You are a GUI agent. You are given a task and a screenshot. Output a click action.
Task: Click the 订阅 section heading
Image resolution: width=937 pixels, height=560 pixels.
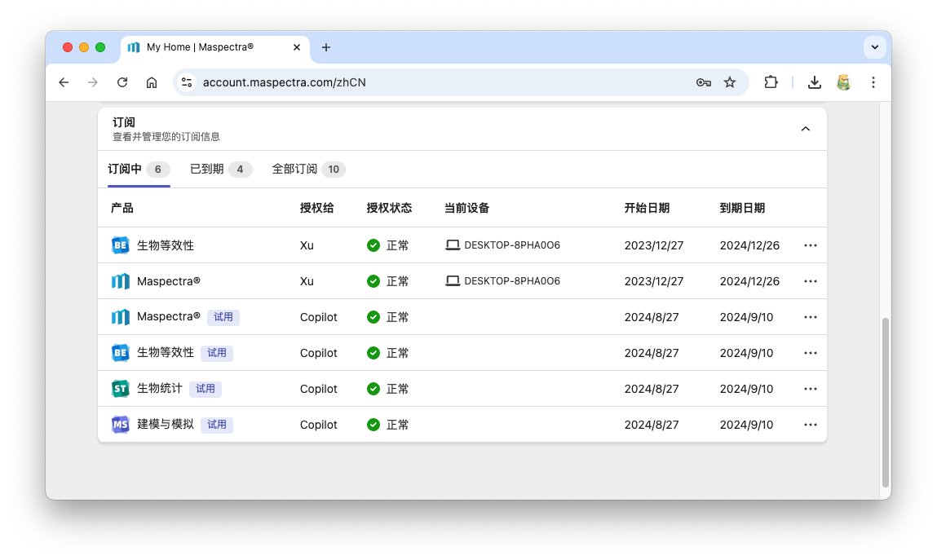[x=124, y=122]
